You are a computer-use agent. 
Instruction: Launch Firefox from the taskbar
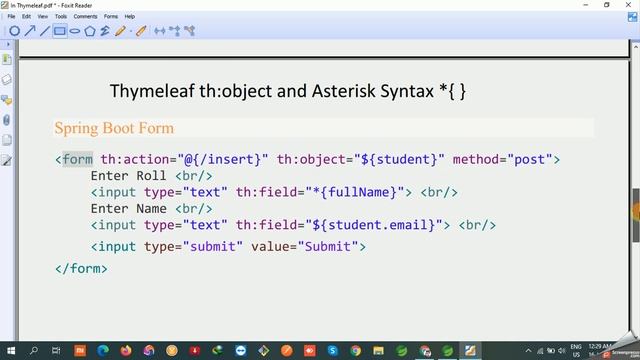pyautogui.click(x=126, y=351)
